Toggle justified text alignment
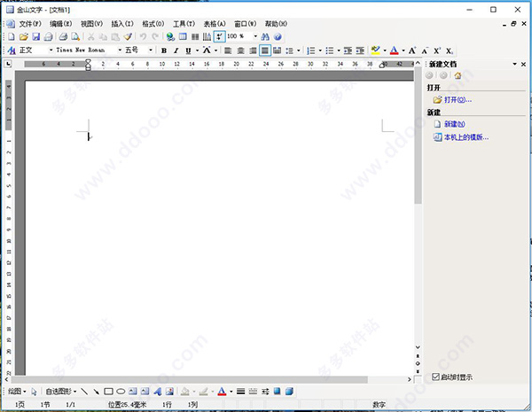 pyautogui.click(x=265, y=51)
